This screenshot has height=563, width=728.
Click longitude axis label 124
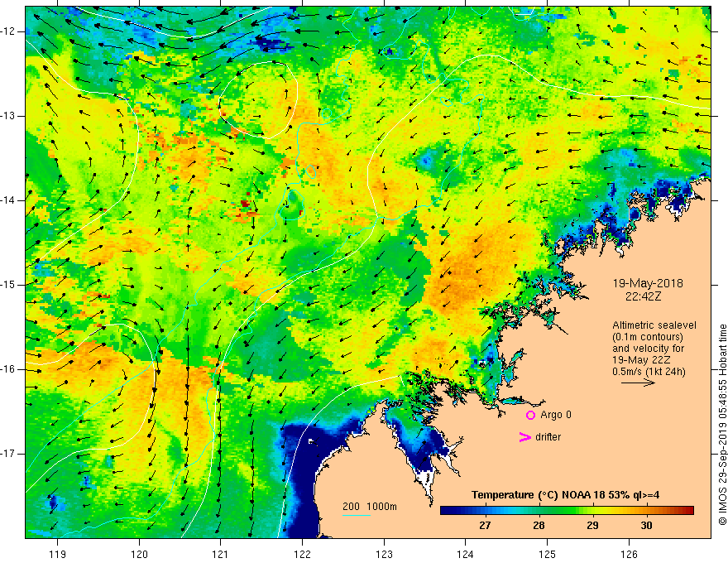click(x=466, y=555)
